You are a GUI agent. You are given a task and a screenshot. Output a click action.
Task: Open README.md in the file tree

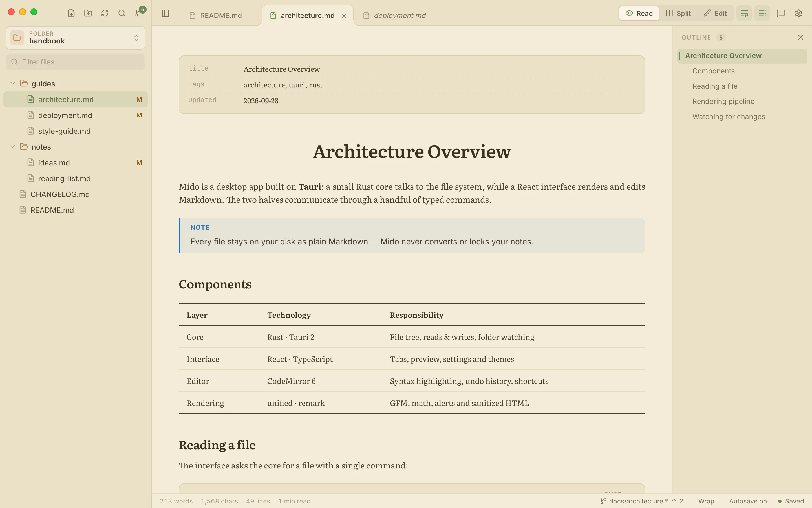click(x=76, y=210)
